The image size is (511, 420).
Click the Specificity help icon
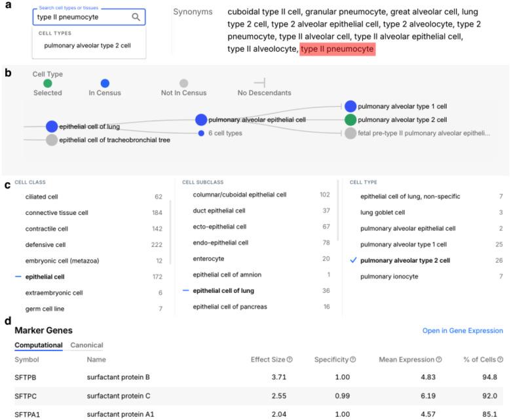353,359
